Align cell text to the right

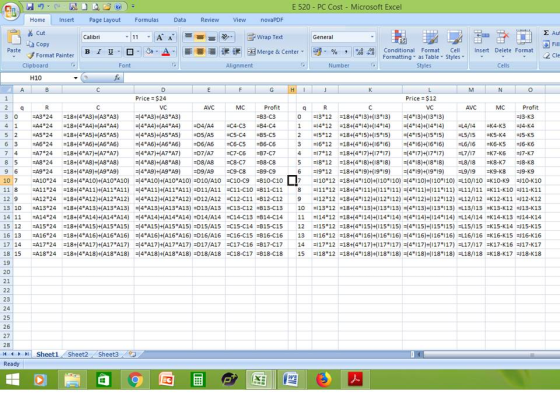[x=212, y=52]
